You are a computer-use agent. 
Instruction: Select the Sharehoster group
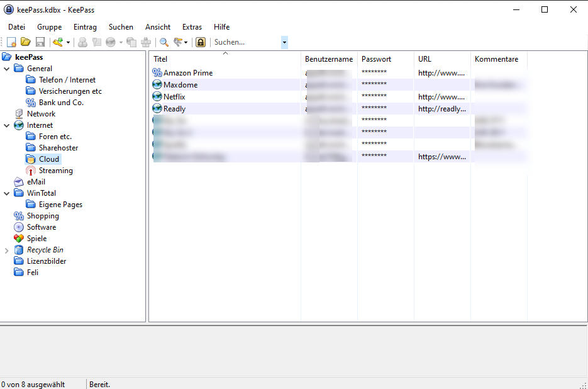[x=58, y=148]
